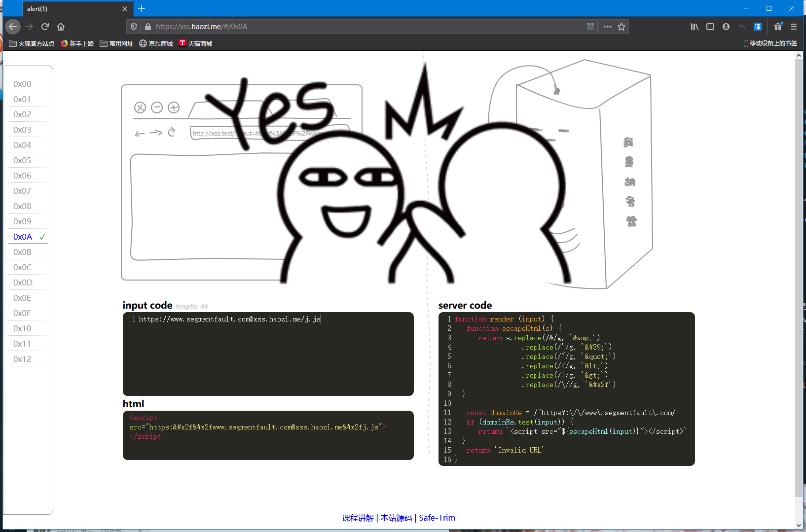Select level 0x00 in sidebar
806x532 pixels.
click(28, 84)
